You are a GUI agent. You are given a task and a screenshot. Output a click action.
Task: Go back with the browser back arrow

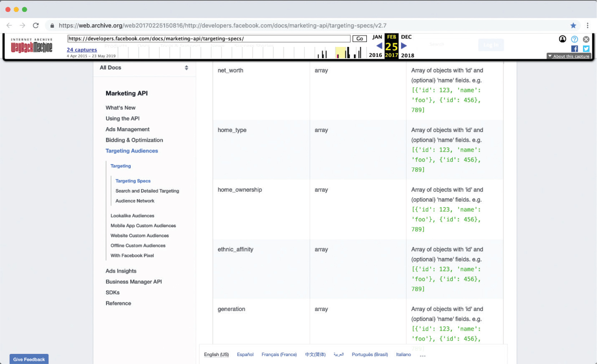coord(9,25)
